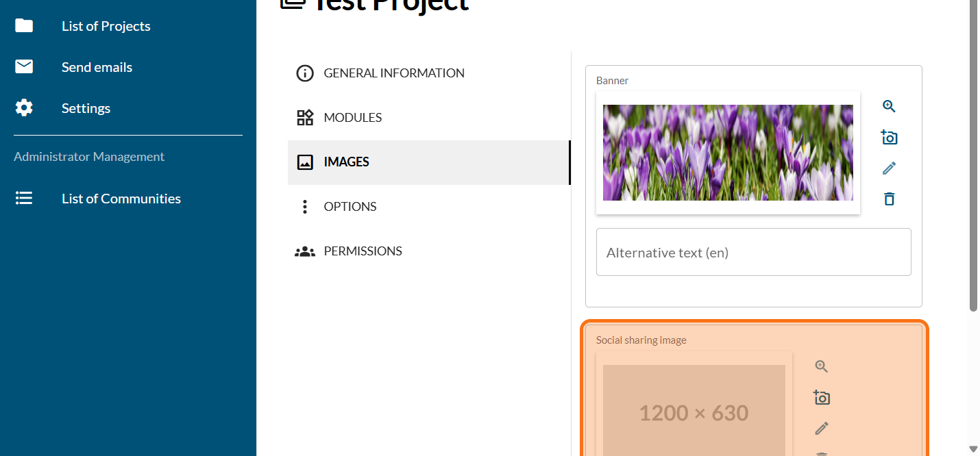Go to the Permissions tab
980x456 pixels.
coord(363,251)
